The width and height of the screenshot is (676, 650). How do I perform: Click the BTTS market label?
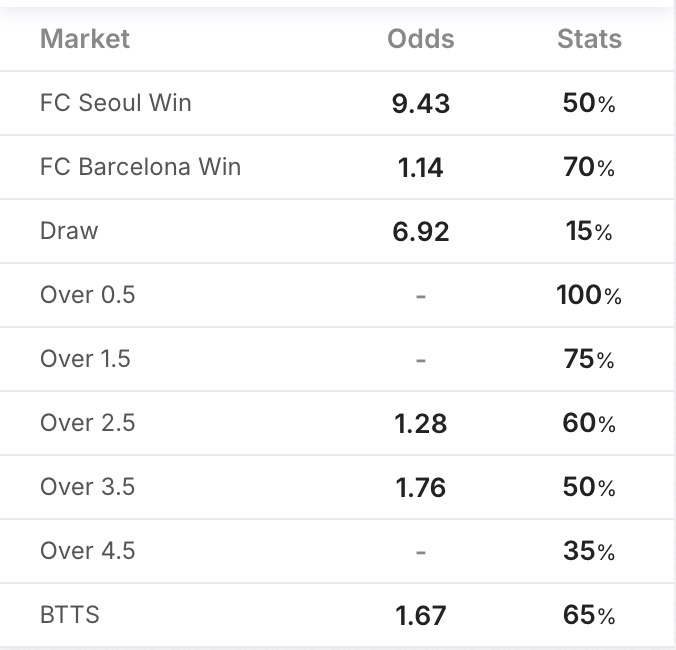70,615
